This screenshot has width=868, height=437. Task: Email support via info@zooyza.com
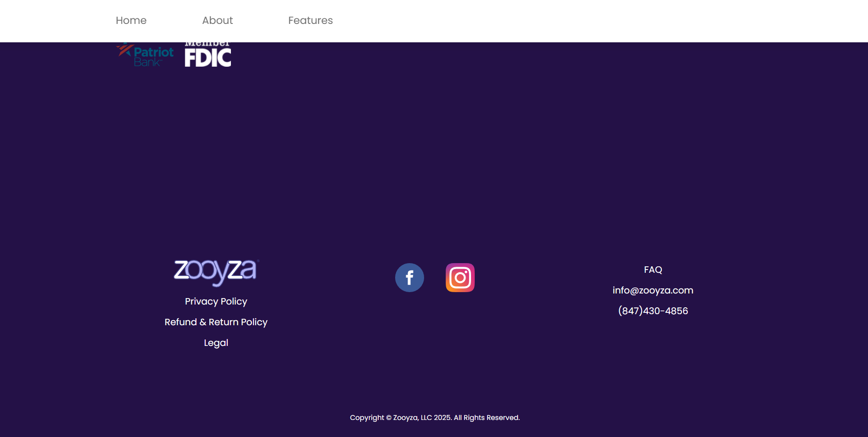[653, 290]
